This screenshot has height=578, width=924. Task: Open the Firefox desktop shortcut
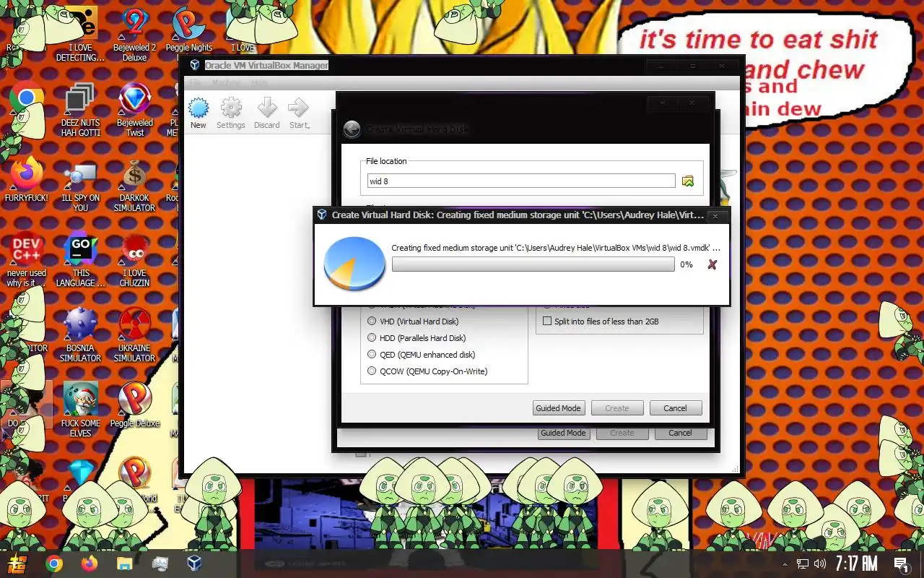(27, 175)
